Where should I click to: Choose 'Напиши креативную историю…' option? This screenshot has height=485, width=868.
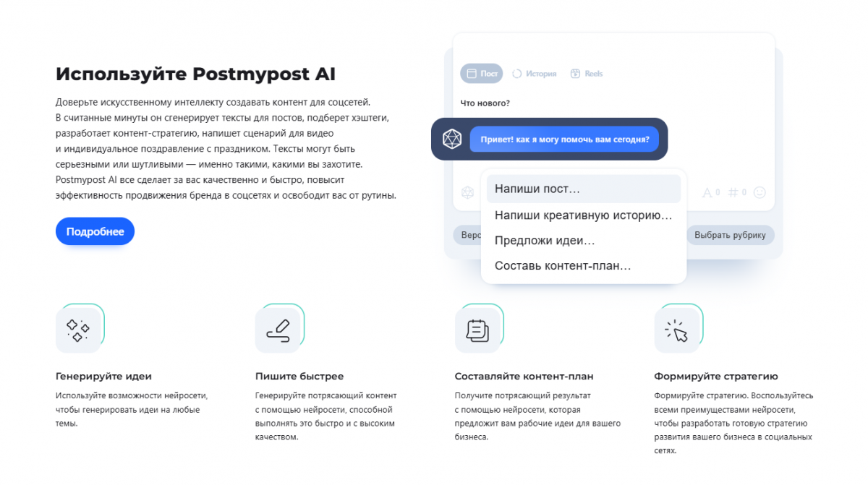583,215
